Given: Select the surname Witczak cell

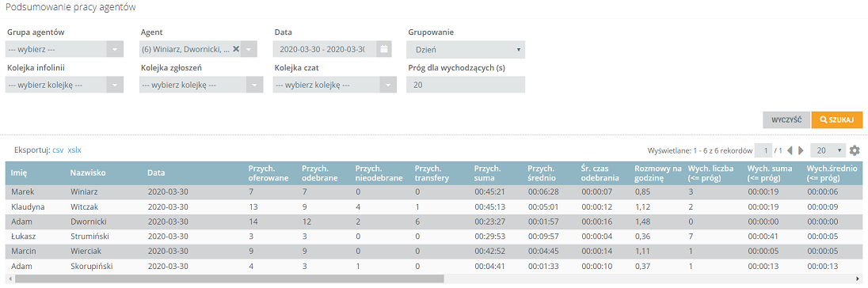Looking at the screenshot, I should pos(84,207).
